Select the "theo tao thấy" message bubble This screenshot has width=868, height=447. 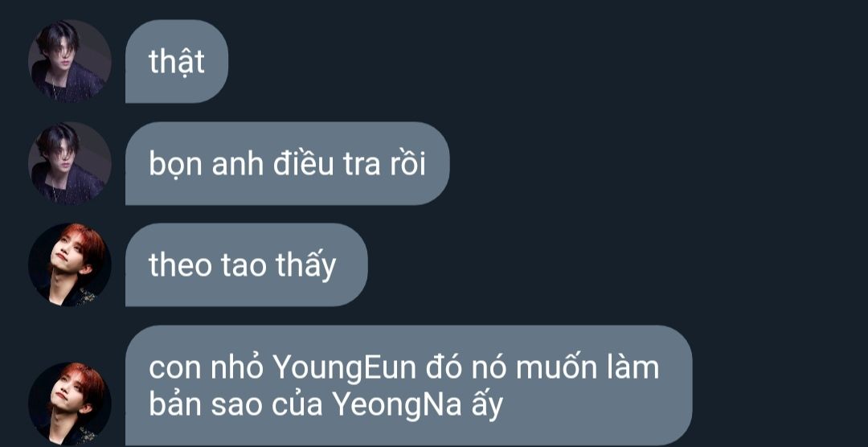[x=247, y=265]
